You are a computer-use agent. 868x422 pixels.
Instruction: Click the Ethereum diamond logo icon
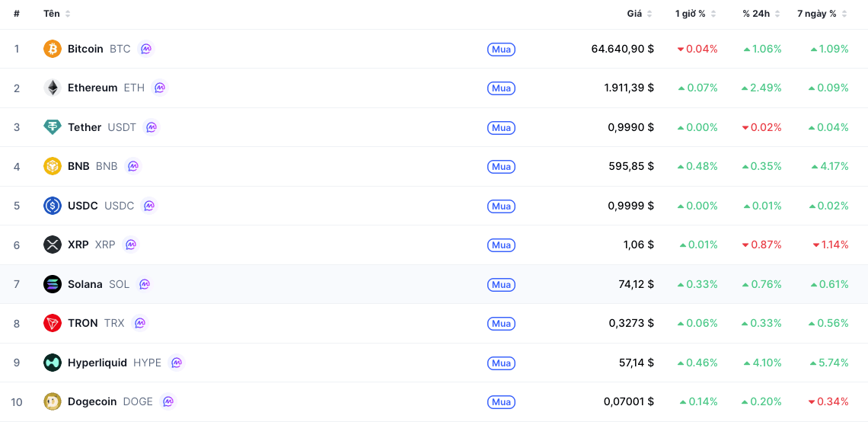(x=53, y=88)
